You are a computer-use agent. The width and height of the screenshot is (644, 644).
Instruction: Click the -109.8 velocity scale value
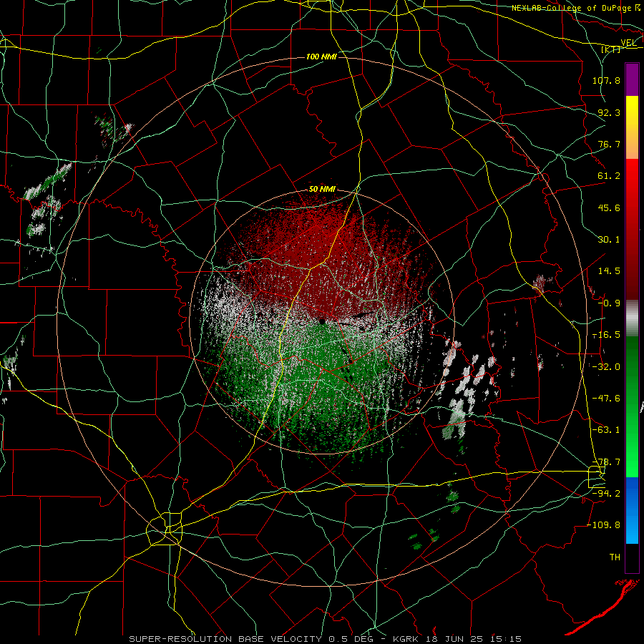click(x=603, y=525)
